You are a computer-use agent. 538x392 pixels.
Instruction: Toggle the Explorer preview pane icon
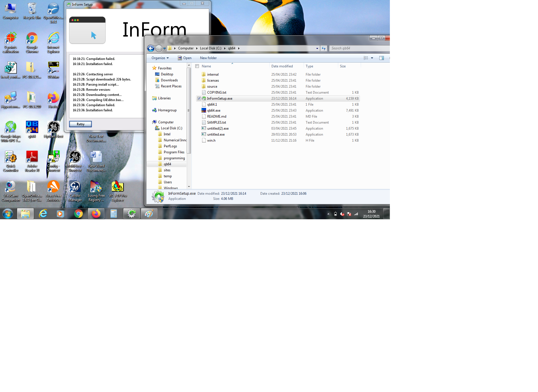point(381,58)
